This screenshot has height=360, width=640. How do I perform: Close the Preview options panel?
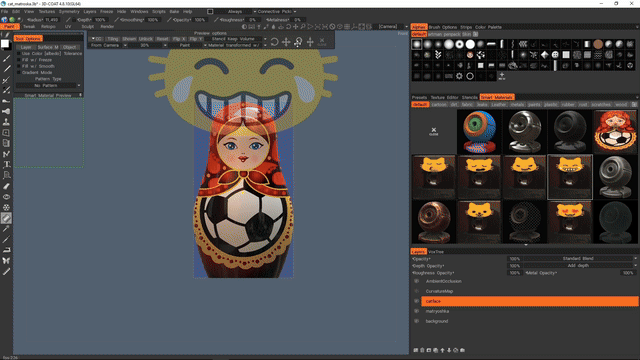pyautogui.click(x=322, y=42)
